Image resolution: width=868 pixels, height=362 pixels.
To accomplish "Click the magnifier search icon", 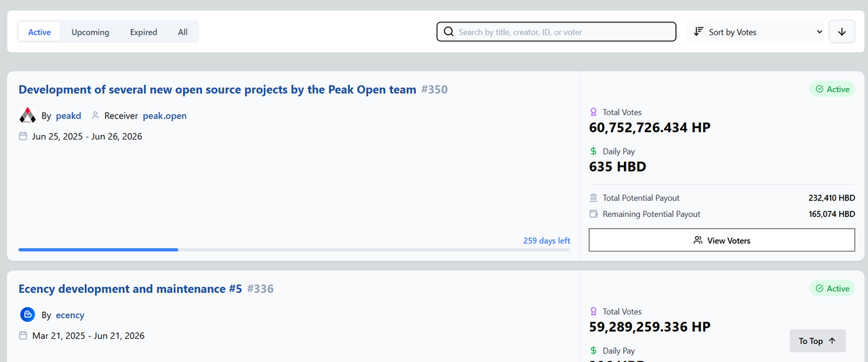I will point(448,32).
